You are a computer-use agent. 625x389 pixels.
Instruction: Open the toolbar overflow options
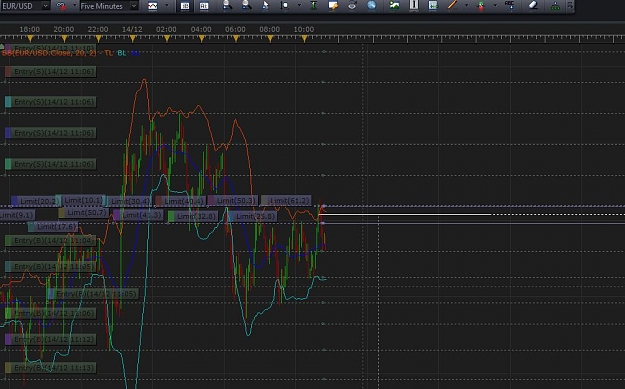(570, 6)
